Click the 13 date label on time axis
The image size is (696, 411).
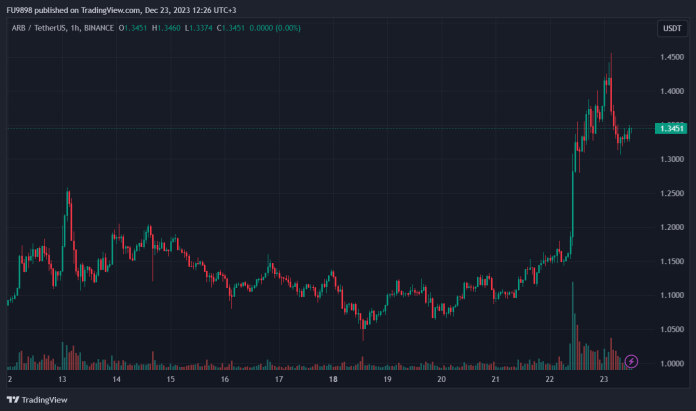(x=62, y=380)
